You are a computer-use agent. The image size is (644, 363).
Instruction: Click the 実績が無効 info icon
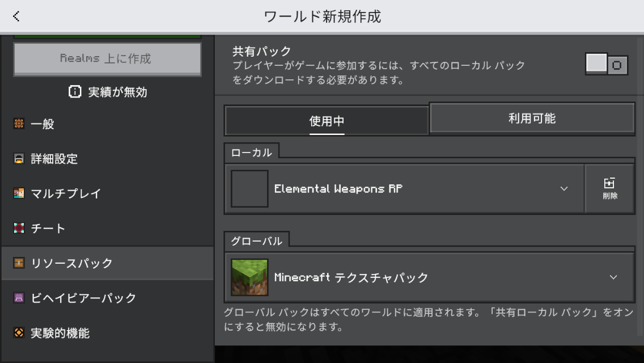tap(75, 92)
